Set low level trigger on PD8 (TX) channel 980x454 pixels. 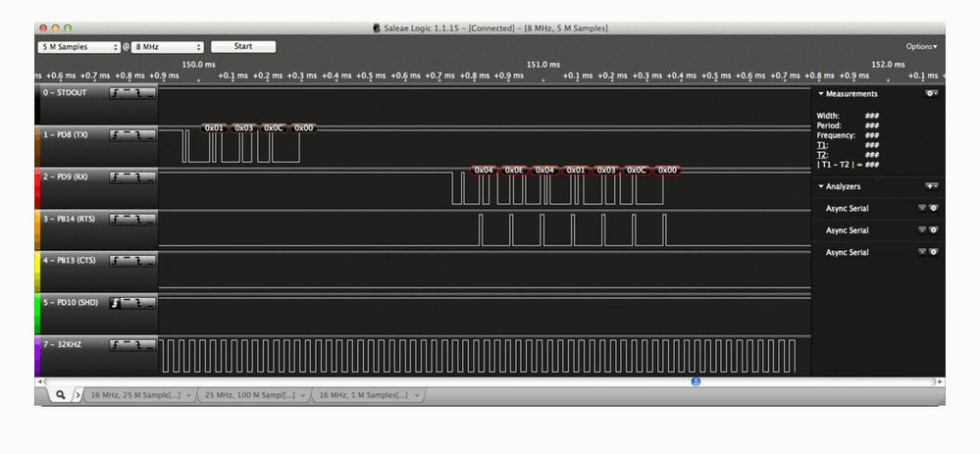click(x=150, y=135)
